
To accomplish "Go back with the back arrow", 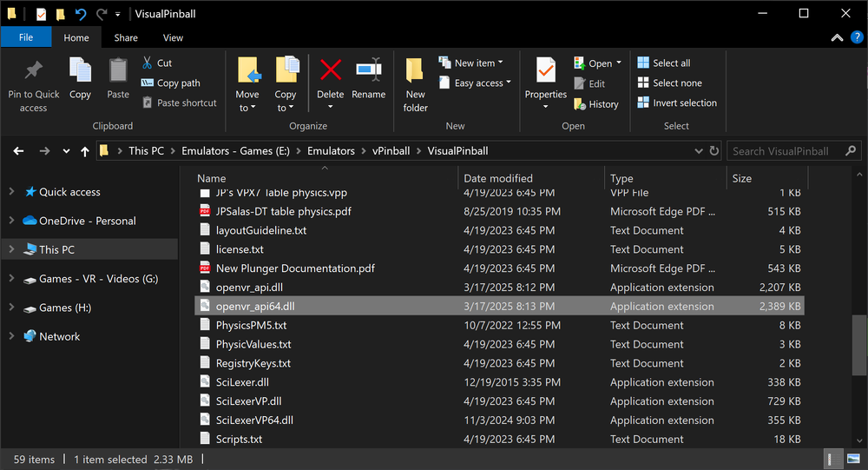I will pyautogui.click(x=18, y=151).
